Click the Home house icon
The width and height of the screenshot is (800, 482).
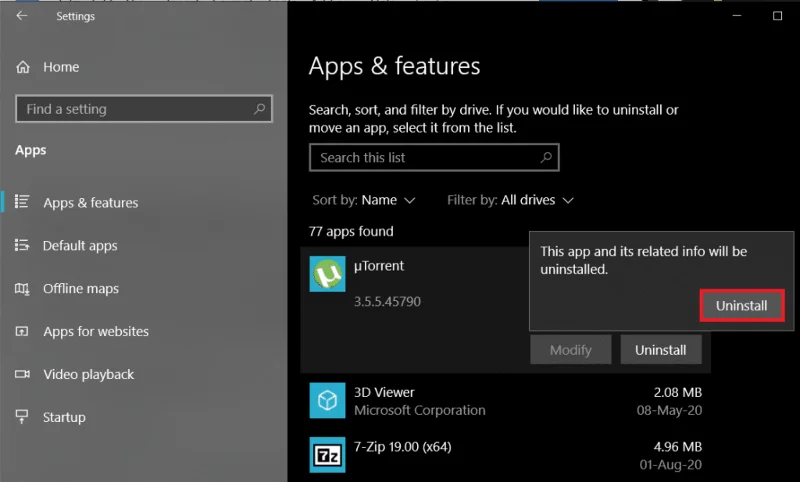pyautogui.click(x=22, y=67)
